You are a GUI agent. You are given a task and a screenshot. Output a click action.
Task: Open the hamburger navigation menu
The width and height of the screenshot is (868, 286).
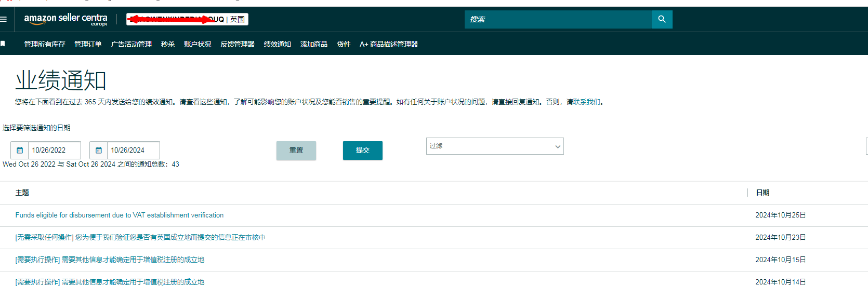tap(4, 19)
